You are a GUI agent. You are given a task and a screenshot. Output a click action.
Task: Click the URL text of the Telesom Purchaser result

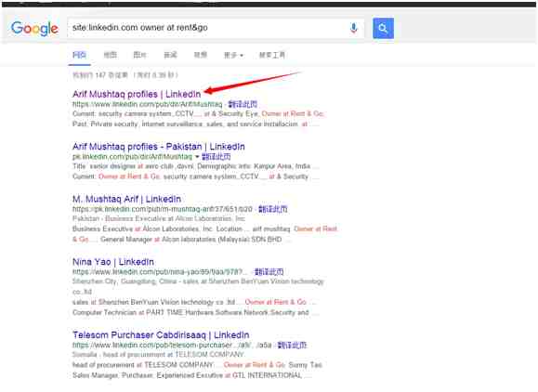tap(172, 345)
